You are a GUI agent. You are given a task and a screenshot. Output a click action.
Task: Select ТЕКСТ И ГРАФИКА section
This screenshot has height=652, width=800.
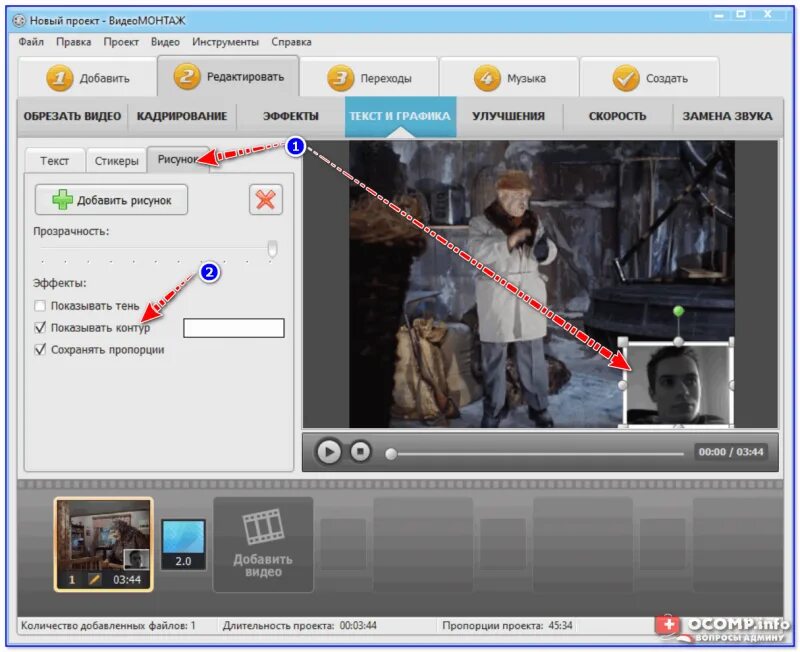point(400,116)
